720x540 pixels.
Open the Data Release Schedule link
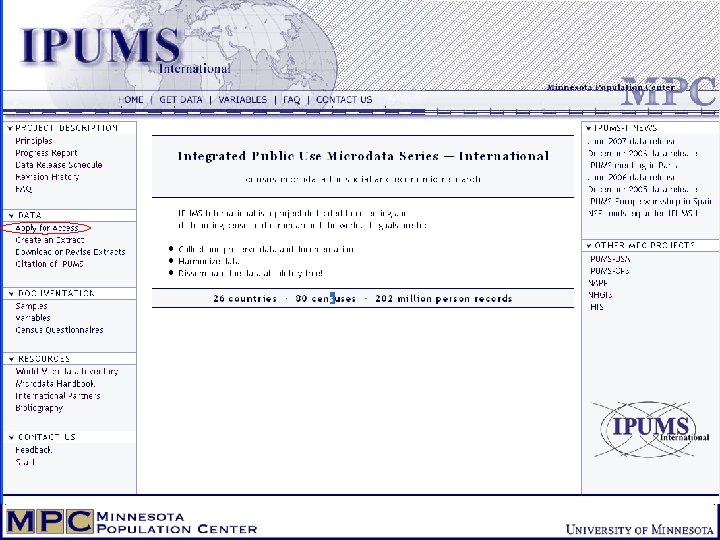(58, 165)
